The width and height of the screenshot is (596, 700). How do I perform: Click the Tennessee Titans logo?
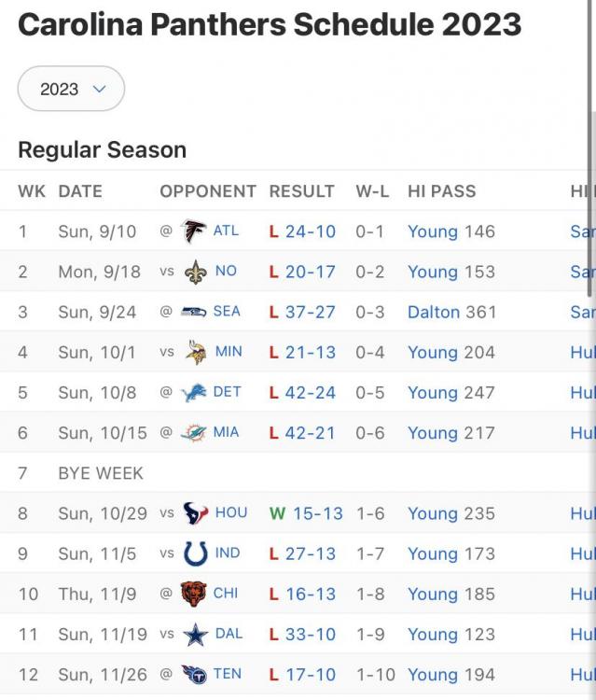194,675
